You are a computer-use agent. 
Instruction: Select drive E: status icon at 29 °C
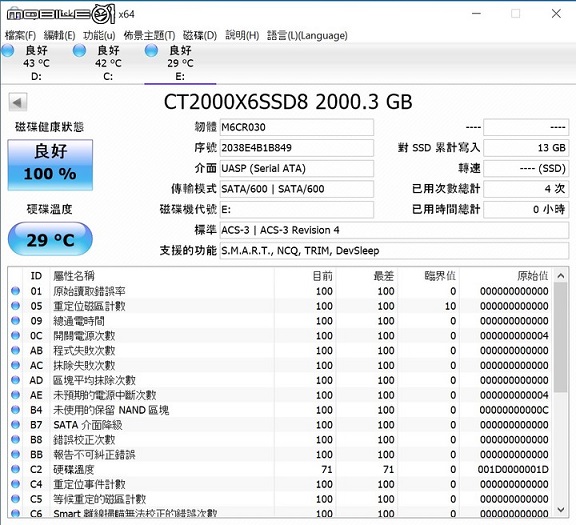coord(151,51)
